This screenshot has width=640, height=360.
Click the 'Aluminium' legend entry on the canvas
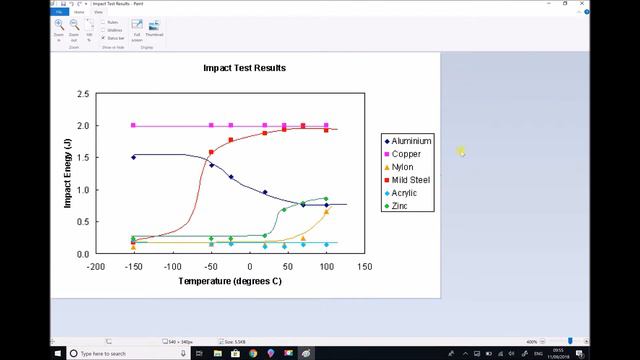pyautogui.click(x=408, y=141)
